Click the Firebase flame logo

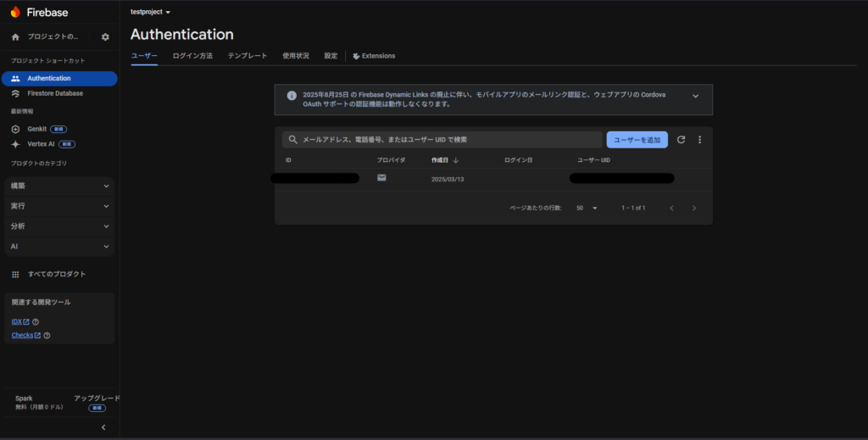pyautogui.click(x=15, y=12)
